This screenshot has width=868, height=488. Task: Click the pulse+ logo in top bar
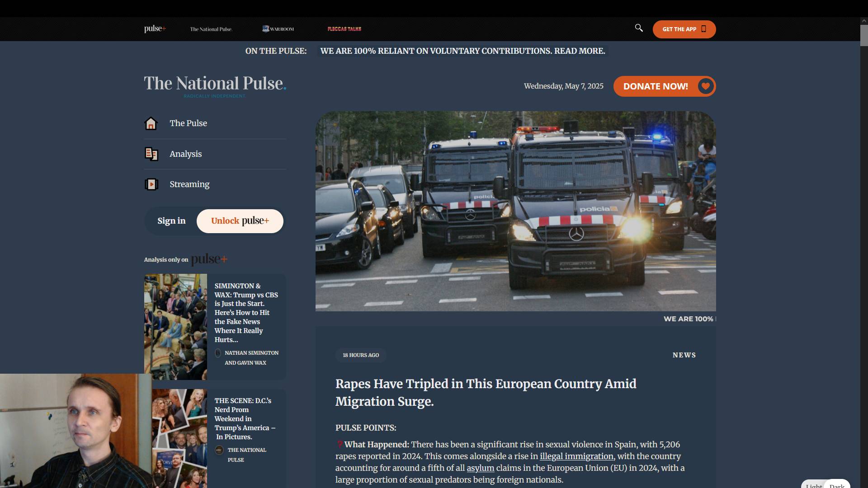pos(155,29)
